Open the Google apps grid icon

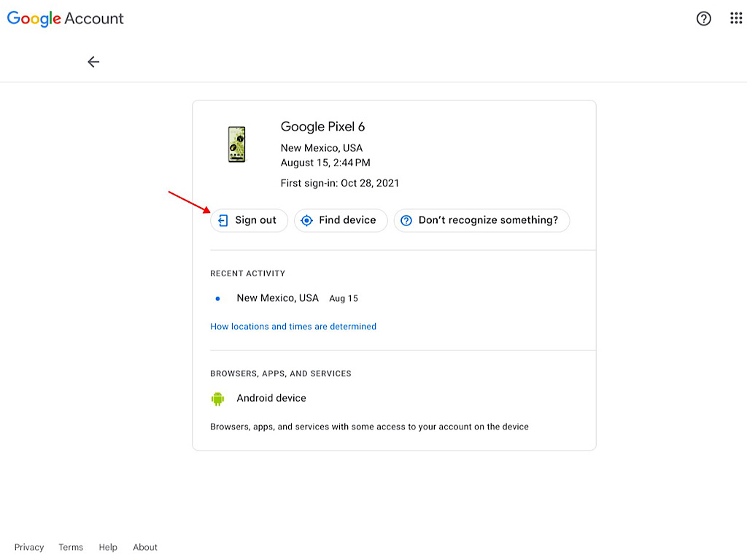point(736,18)
